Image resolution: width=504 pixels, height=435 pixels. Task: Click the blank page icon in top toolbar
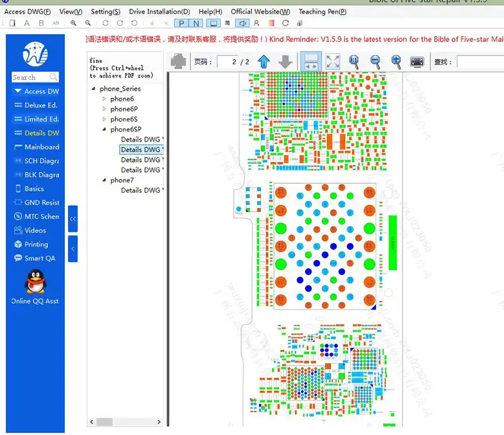click(12, 23)
